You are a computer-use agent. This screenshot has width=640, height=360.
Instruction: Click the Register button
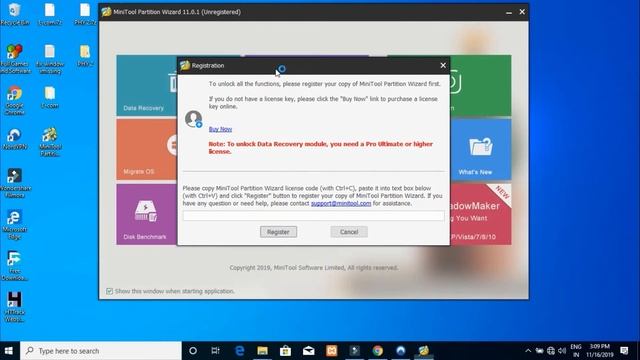click(x=278, y=232)
